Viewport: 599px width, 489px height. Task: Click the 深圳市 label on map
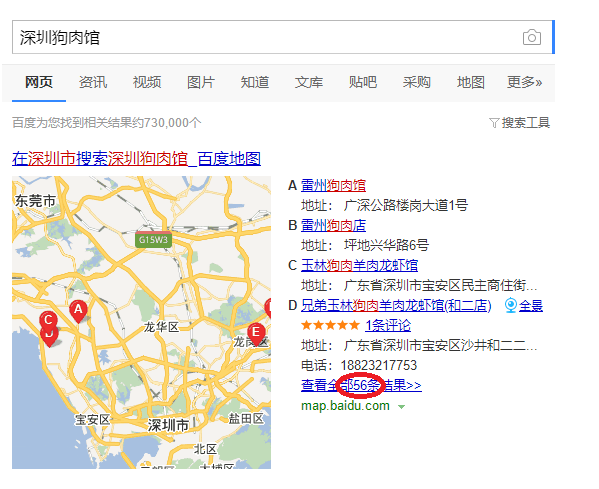click(x=168, y=425)
